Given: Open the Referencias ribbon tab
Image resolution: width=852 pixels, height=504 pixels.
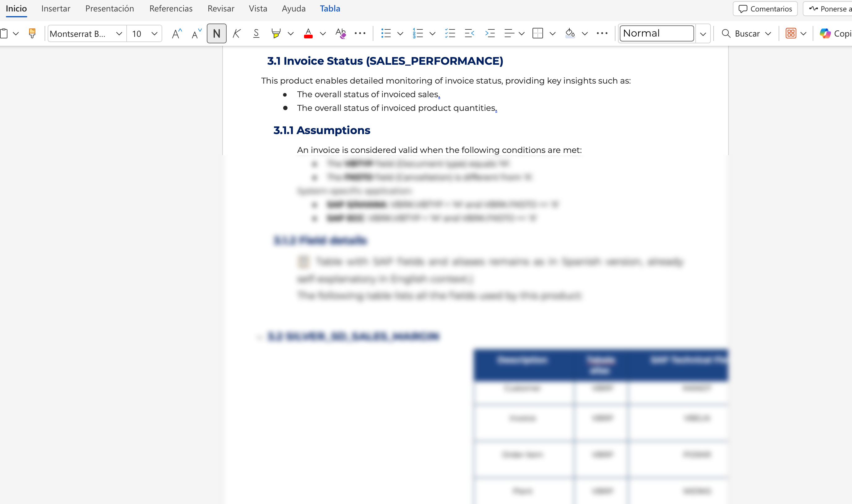Looking at the screenshot, I should tap(171, 8).
